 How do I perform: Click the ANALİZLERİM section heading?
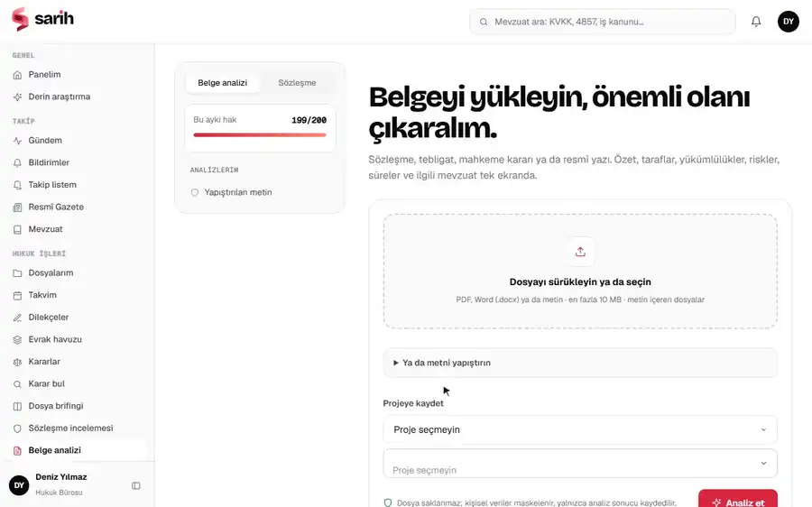(x=215, y=170)
